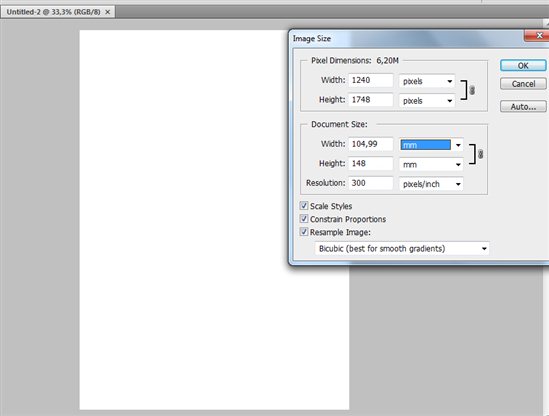Screen dimensions: 549x416
Task: Uncheck Constrain Proportions
Action: tap(304, 219)
